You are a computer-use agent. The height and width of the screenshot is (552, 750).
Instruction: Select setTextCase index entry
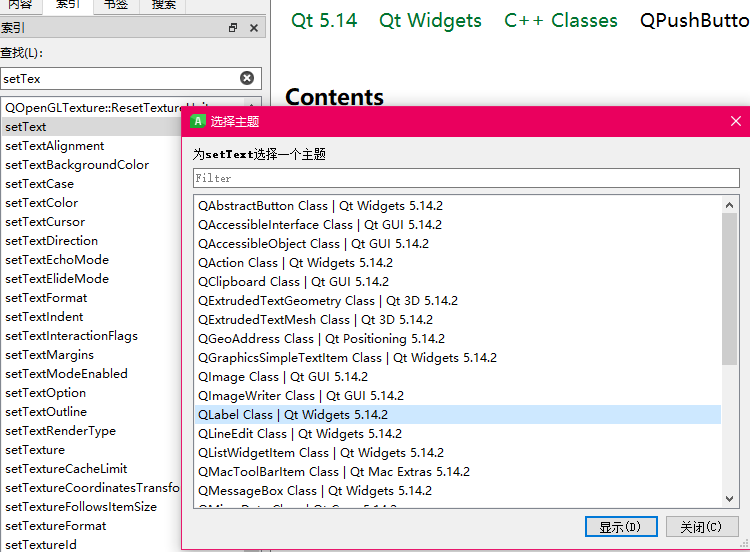click(91, 184)
